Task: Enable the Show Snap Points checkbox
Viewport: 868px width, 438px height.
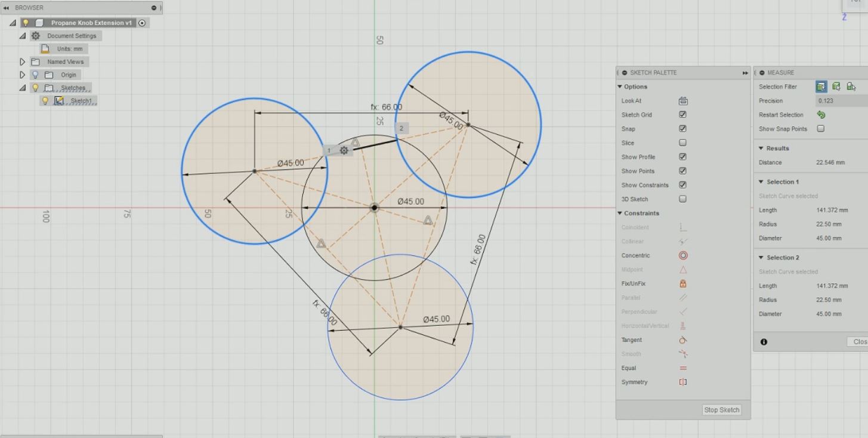Action: coord(821,129)
